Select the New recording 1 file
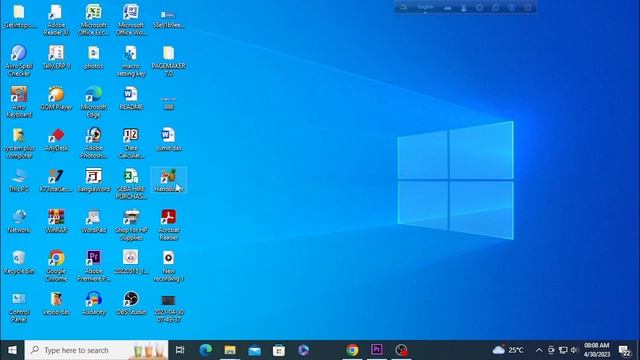Screen dimensions: 640x360 tap(169, 266)
